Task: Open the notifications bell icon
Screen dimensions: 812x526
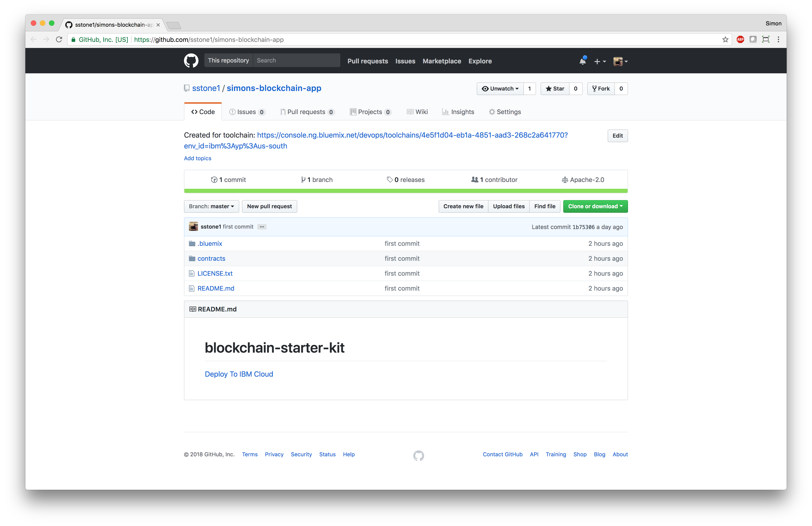Action: tap(582, 61)
